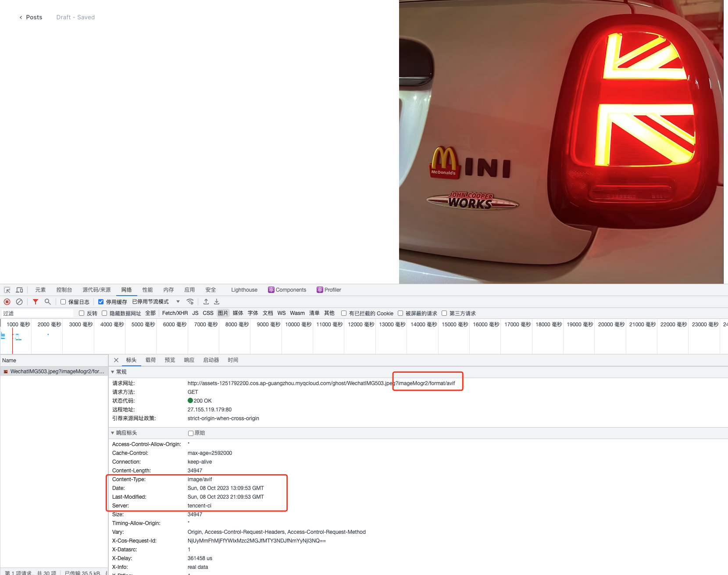Click the 过滤 filter input field

coord(37,313)
